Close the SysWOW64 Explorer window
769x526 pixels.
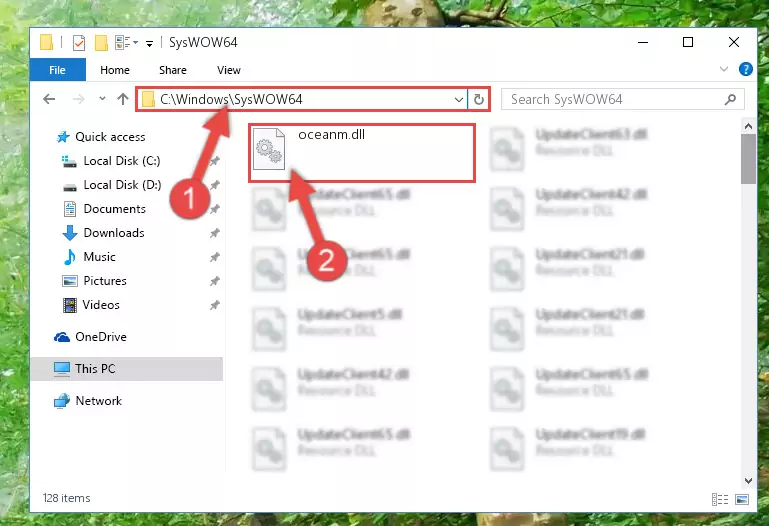734,43
